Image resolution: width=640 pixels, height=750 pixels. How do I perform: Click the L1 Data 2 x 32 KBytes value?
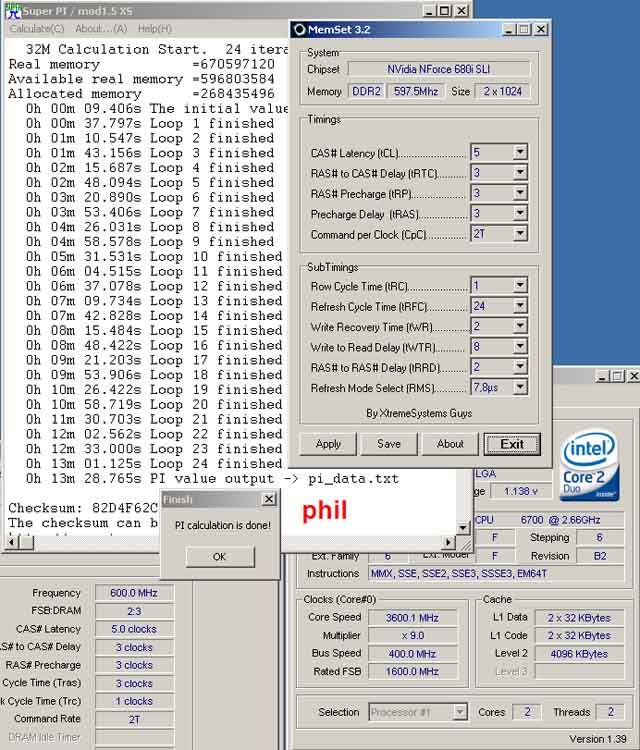tap(579, 618)
